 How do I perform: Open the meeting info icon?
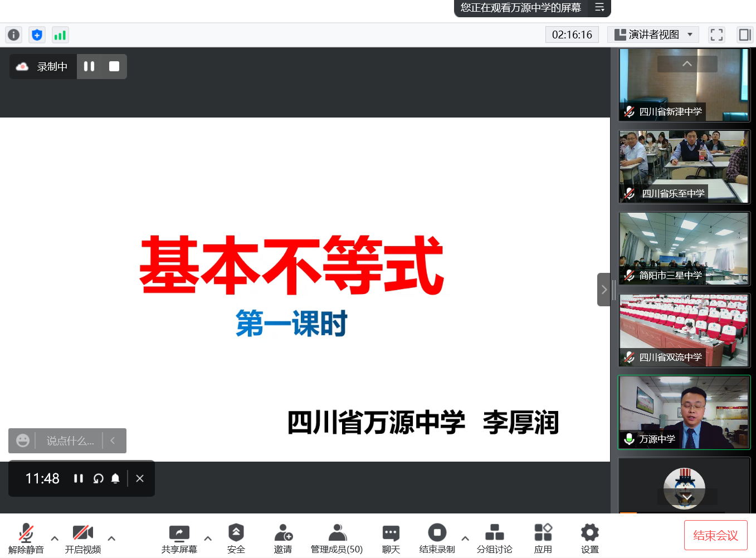(13, 35)
